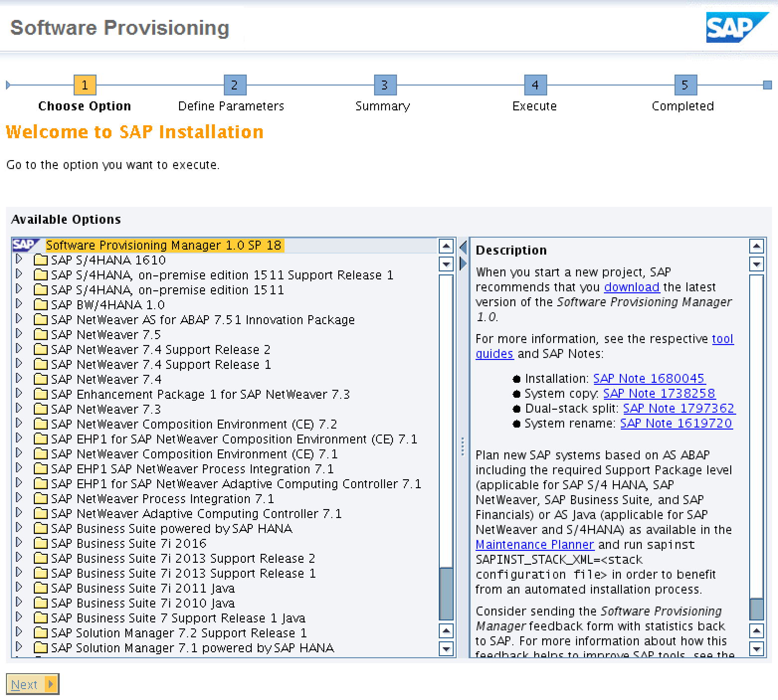This screenshot has height=700, width=778.
Task: Click the SAP logo in the header
Action: pyautogui.click(x=737, y=27)
